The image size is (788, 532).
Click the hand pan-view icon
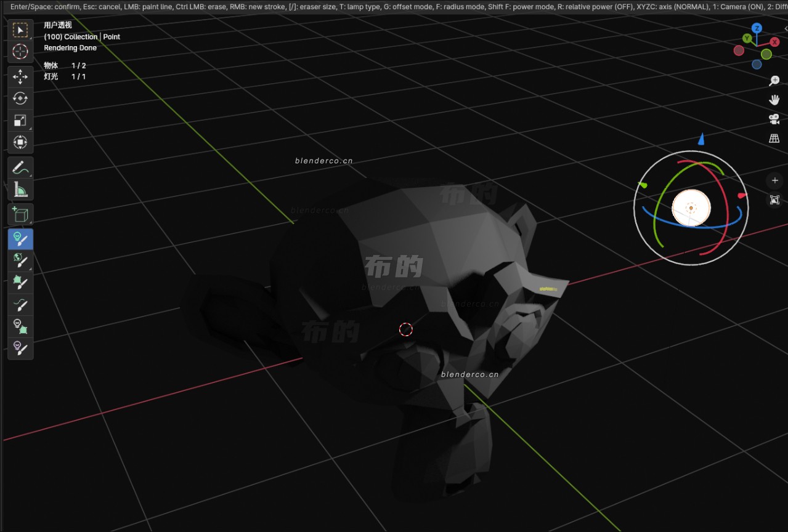774,100
